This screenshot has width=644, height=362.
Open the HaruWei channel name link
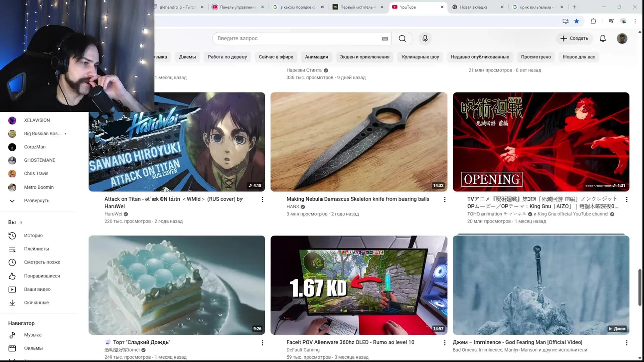tap(113, 214)
